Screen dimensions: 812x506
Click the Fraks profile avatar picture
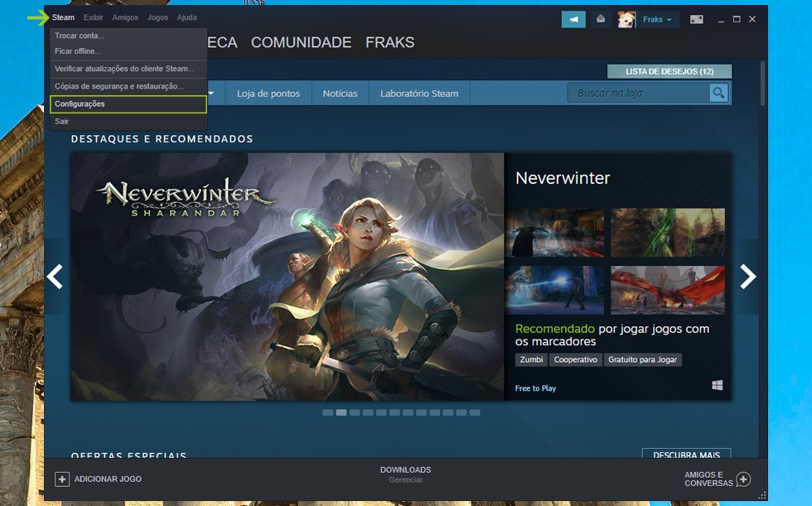pyautogui.click(x=626, y=19)
